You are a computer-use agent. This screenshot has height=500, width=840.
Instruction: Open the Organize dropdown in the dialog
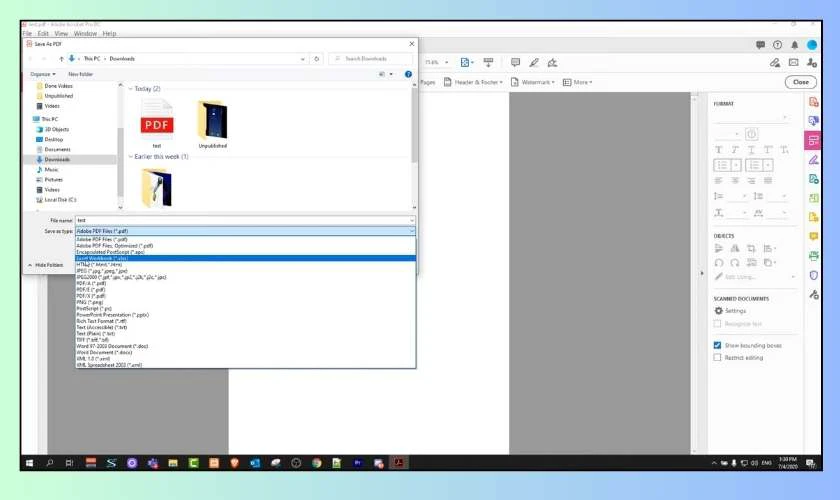42,74
